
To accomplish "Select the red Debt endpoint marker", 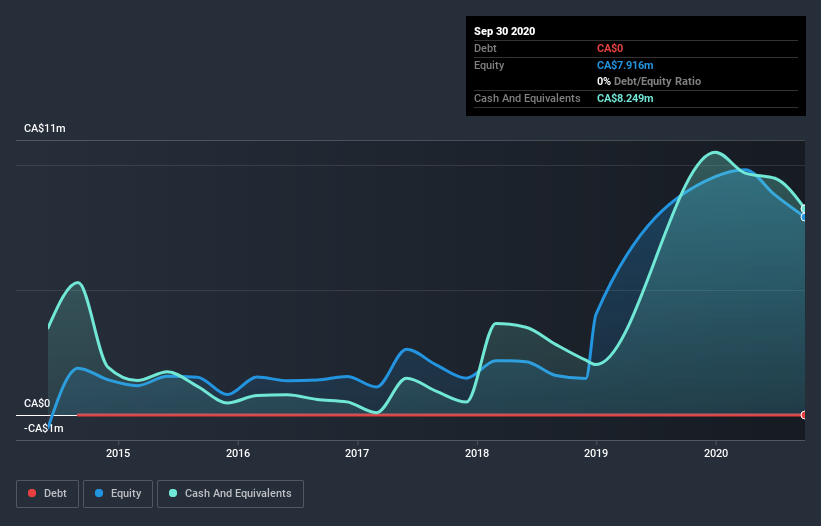I will click(804, 415).
